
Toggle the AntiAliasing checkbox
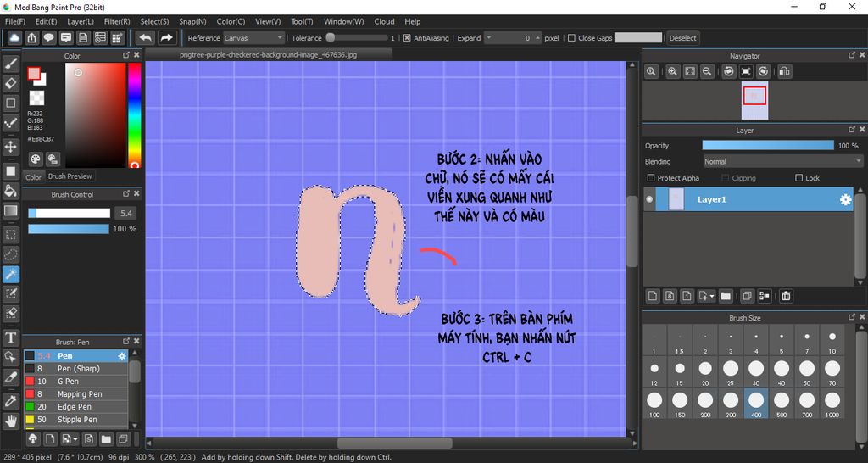click(407, 38)
